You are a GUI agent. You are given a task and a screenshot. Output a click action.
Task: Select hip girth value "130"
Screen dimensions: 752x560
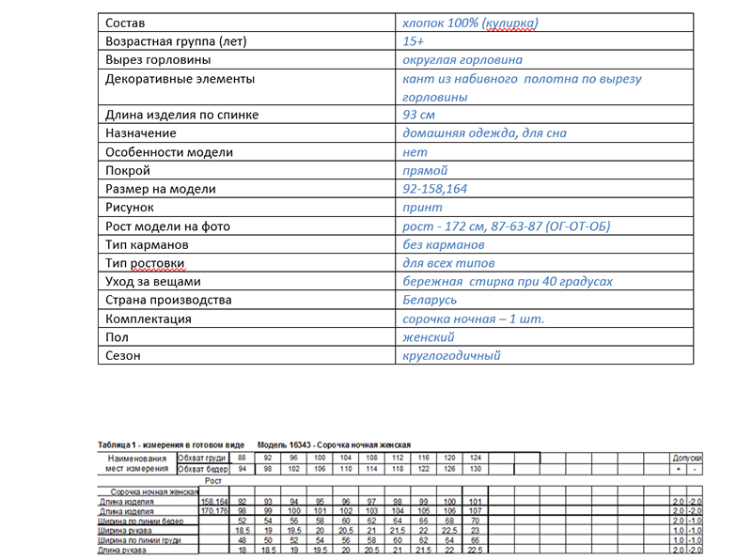pyautogui.click(x=476, y=469)
